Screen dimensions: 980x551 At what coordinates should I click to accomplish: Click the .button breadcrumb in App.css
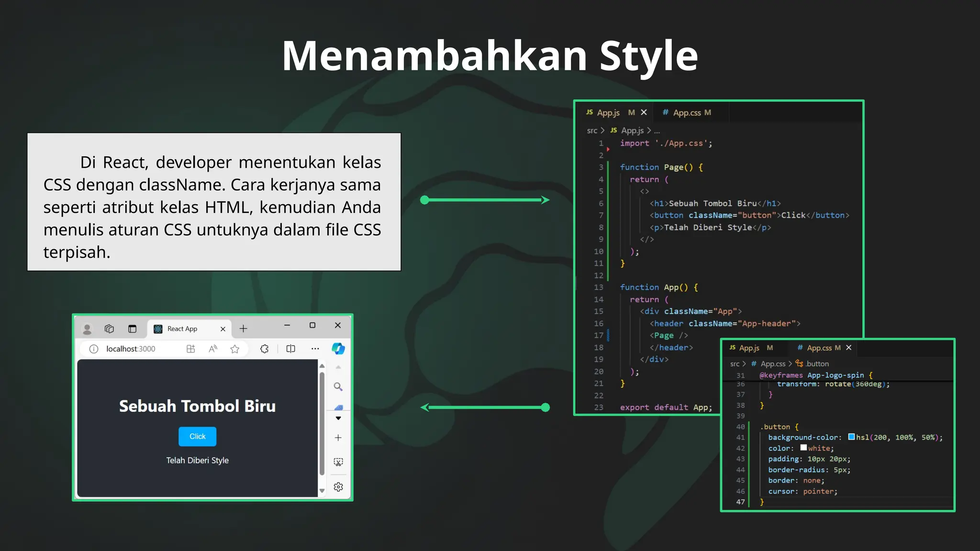(817, 364)
